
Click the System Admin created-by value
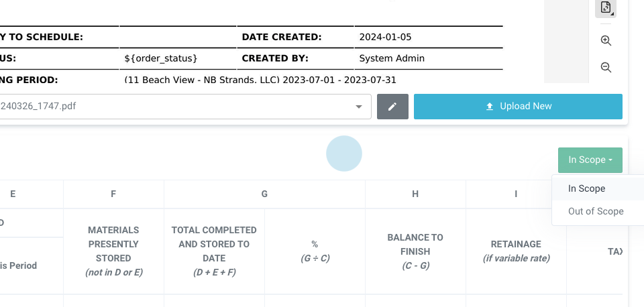pos(392,58)
